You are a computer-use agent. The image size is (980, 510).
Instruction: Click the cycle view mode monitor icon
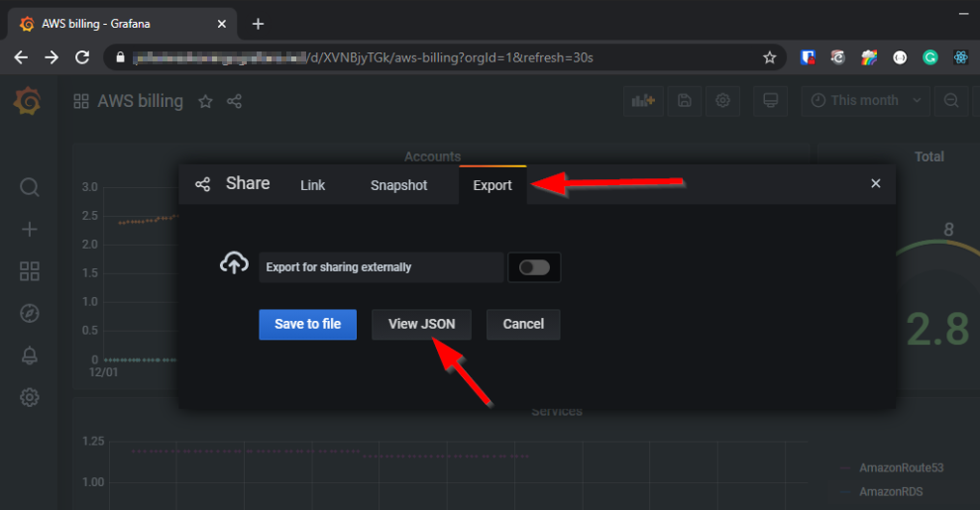[771, 100]
